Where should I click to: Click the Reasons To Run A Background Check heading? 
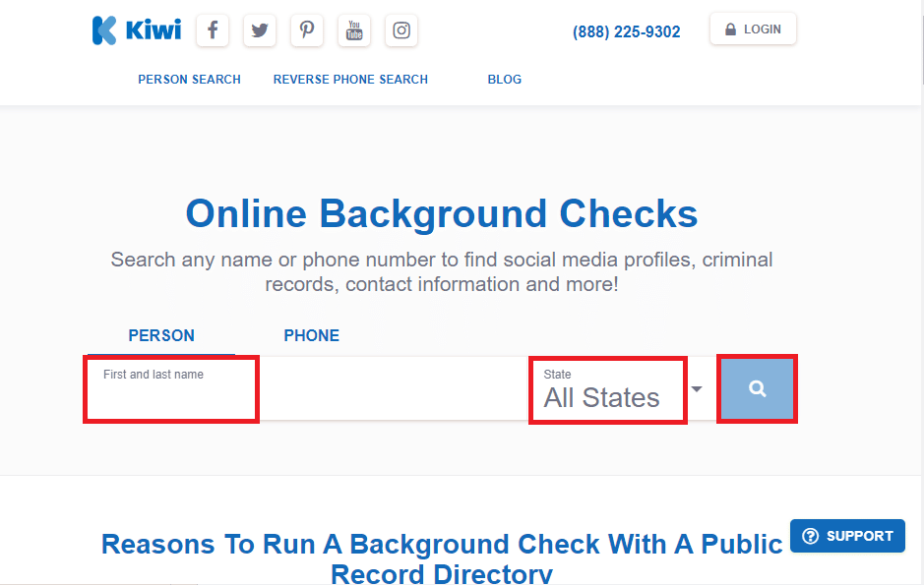tap(442, 557)
